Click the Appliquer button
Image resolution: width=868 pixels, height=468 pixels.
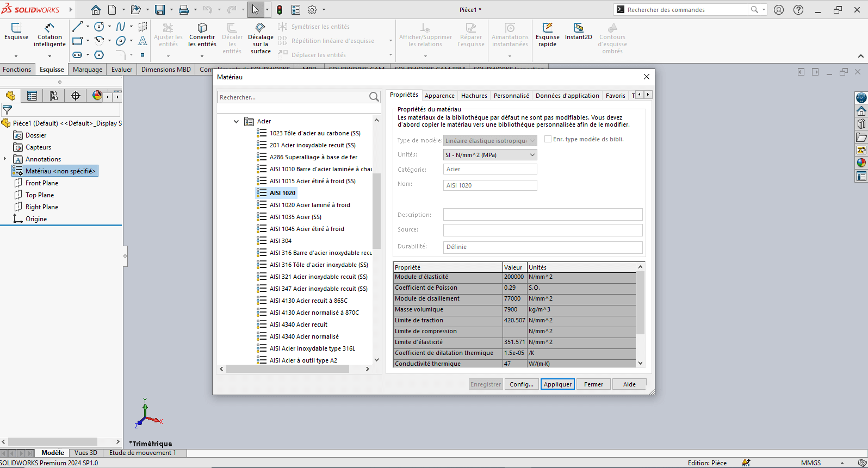[x=557, y=384]
